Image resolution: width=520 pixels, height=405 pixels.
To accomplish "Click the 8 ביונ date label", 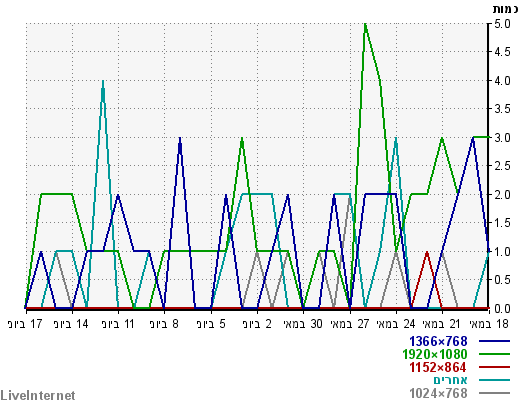I will [x=164, y=324].
